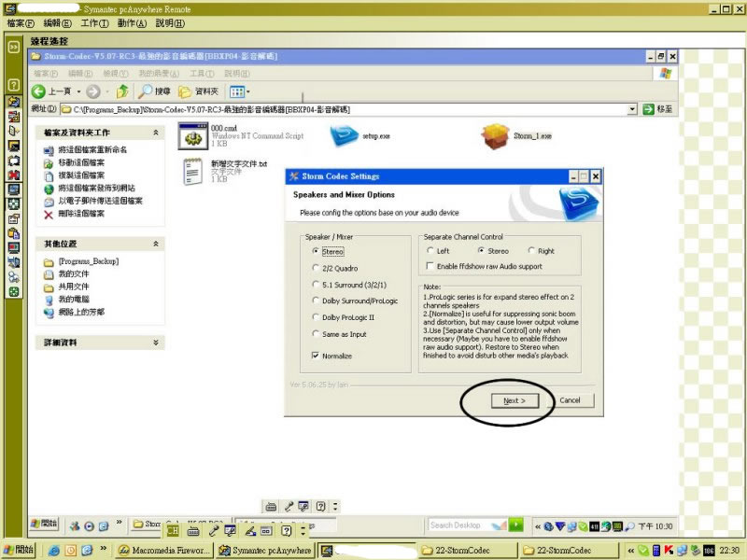
Task: Click command prompt icon in pcAnywhere sidebar
Action: click(14, 147)
